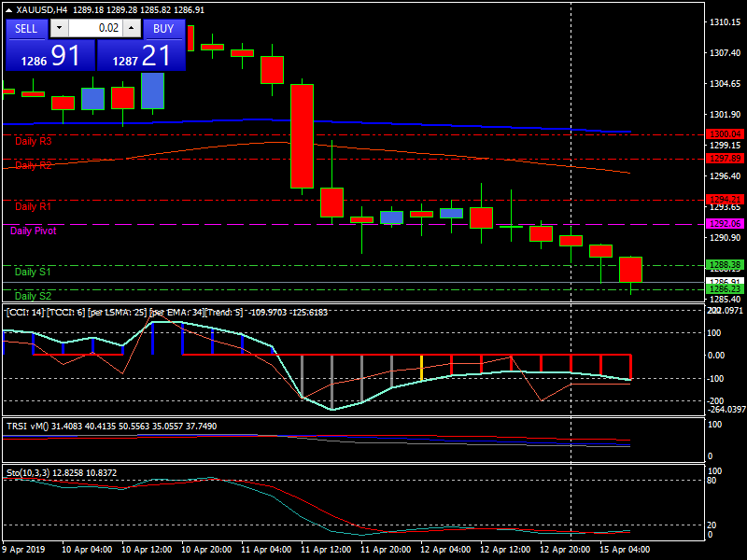
Task: Click the green 1288.38 price tag
Action: [x=726, y=265]
